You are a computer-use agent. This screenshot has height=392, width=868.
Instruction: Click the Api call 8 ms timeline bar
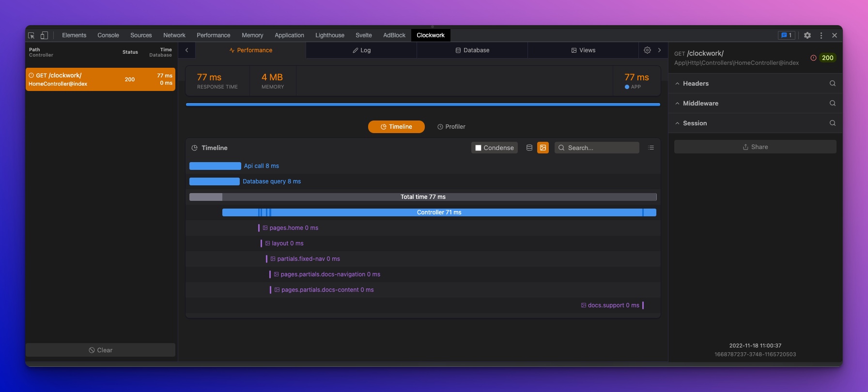[215, 166]
